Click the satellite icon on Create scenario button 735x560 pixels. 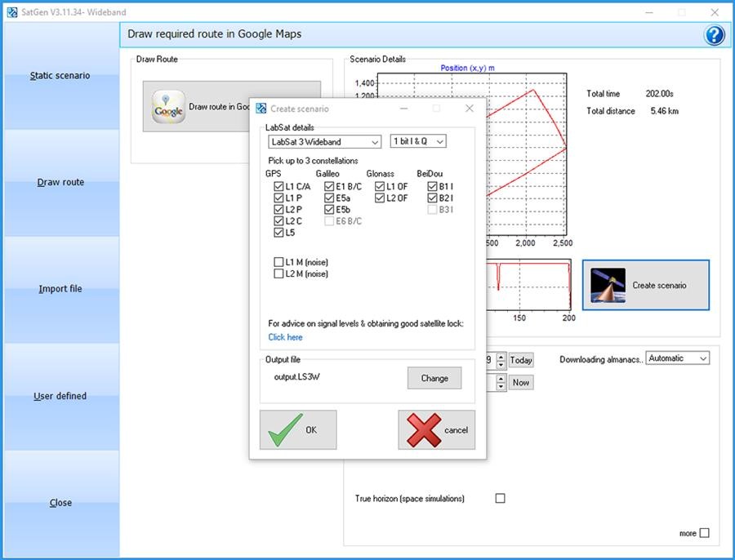[608, 286]
